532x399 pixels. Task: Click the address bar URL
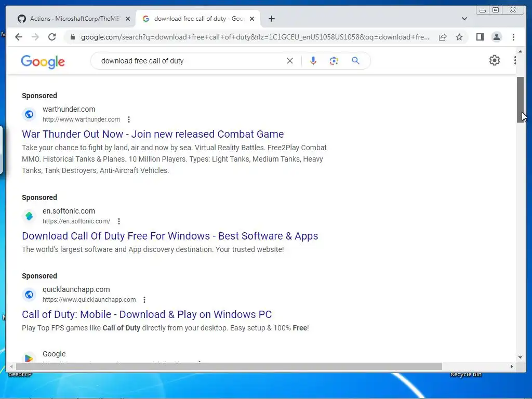255,37
